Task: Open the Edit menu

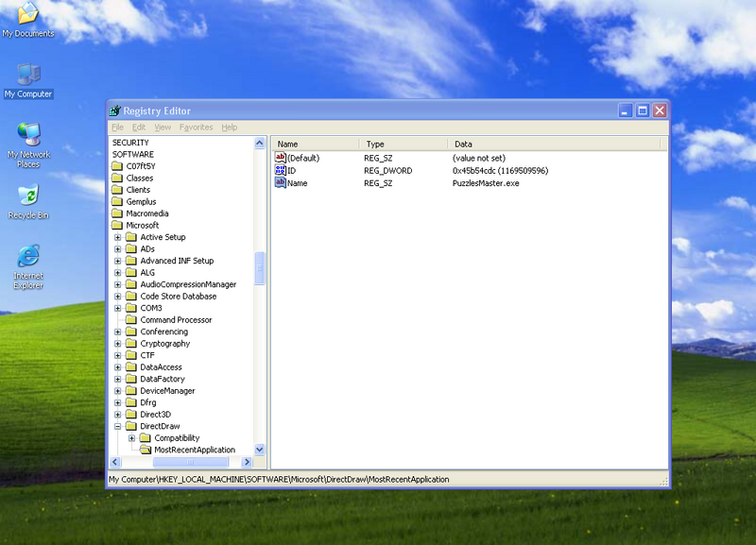Action: pos(139,128)
